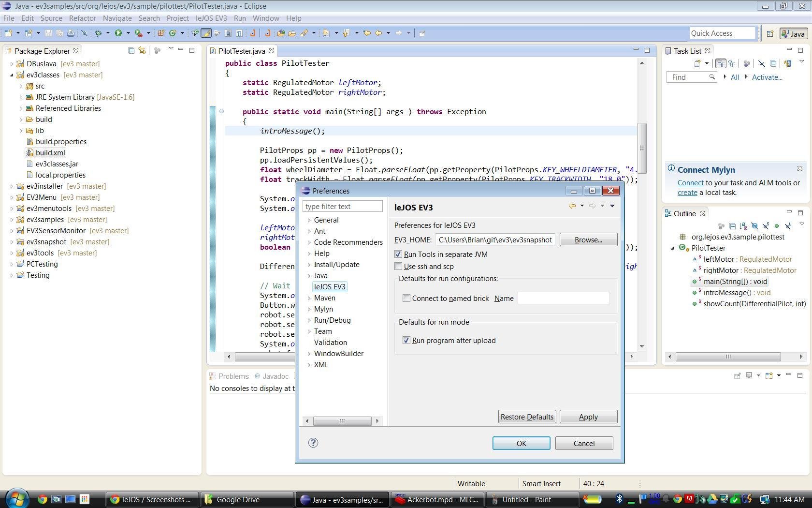Click Collapse All in Package Explorer
Image resolution: width=812 pixels, height=508 pixels.
(131, 50)
